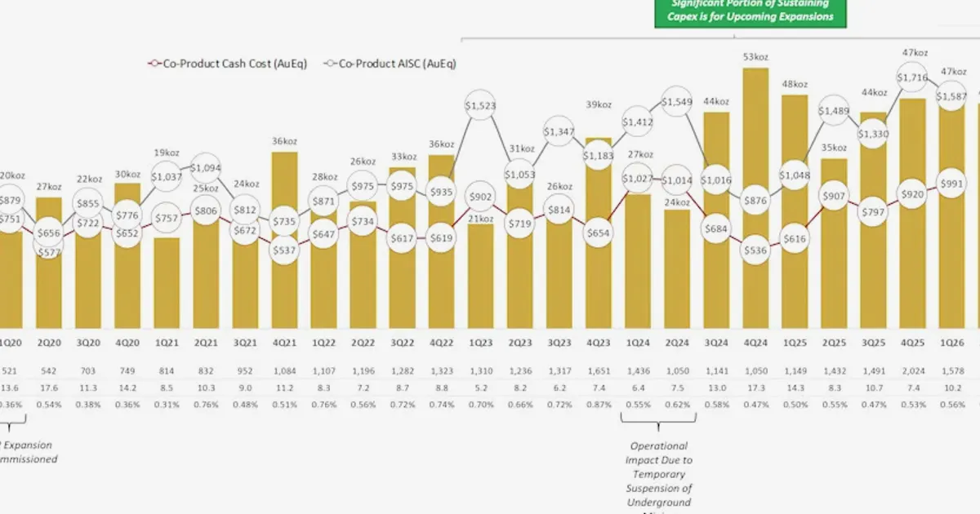Select the $1,523 AISC data label
The width and height of the screenshot is (980, 514).
[481, 105]
